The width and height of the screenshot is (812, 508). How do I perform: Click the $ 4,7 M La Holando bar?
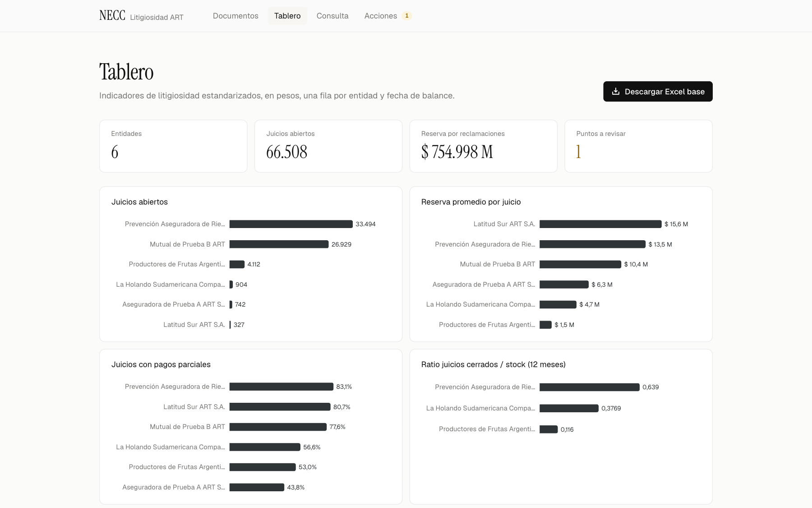[558, 304]
